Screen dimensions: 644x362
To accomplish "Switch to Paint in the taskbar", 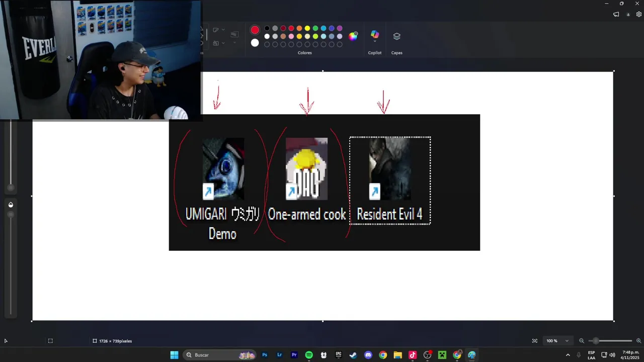I will pyautogui.click(x=471, y=355).
